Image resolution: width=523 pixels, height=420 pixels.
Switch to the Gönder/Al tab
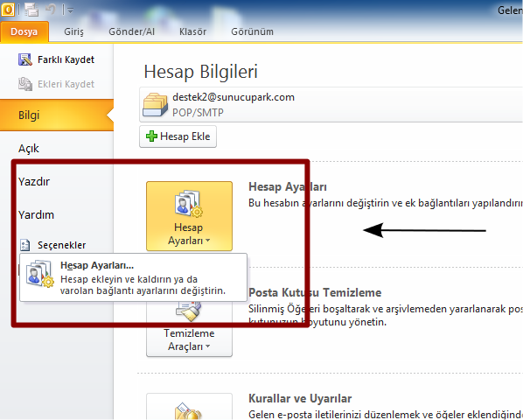pos(131,31)
